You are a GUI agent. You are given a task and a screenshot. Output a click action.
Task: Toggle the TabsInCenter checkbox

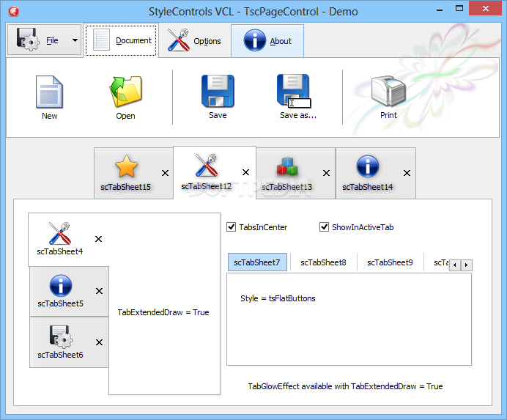(232, 227)
